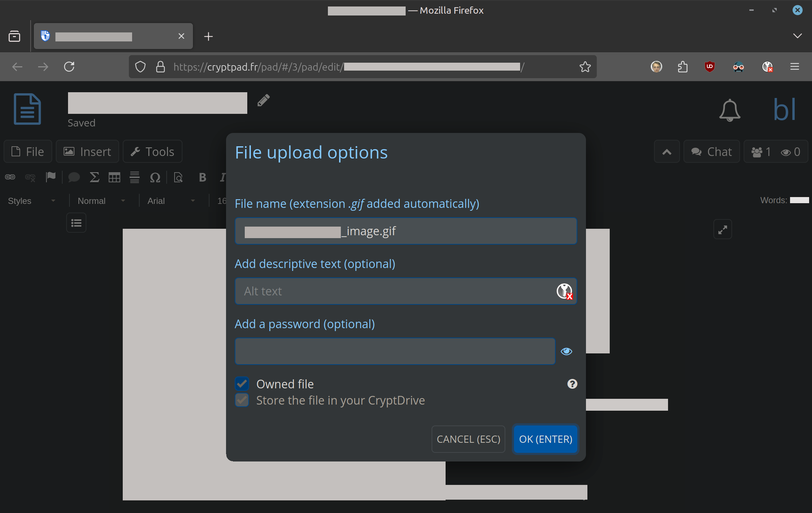Click the notifications bell icon

(730, 110)
